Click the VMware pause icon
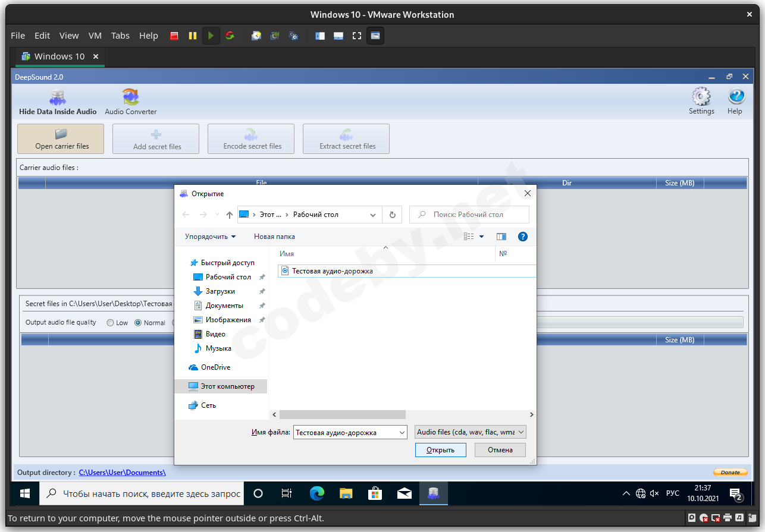The image size is (765, 532). click(x=192, y=36)
